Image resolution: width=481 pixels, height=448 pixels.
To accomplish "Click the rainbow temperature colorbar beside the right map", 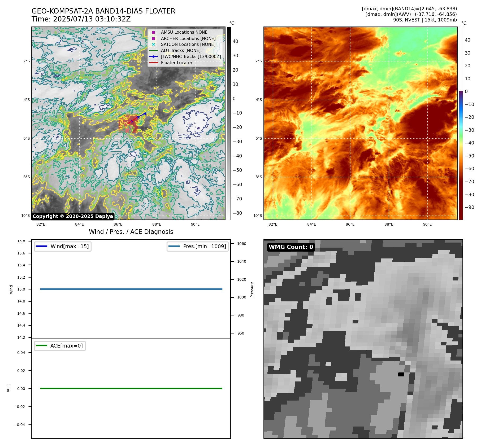I will [461, 123].
